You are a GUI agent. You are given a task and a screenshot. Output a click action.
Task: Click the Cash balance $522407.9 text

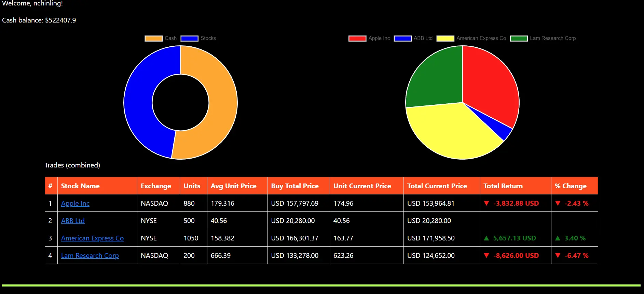coord(39,20)
